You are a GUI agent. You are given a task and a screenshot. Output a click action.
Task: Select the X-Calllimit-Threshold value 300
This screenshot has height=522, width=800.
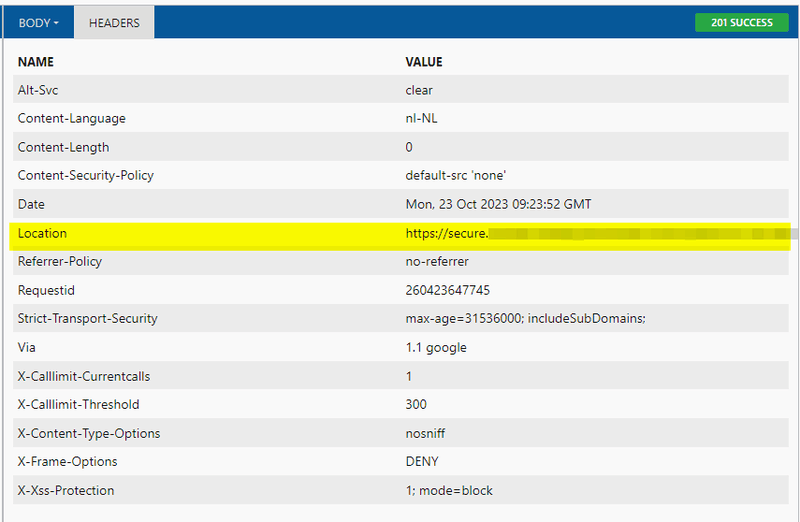(416, 405)
